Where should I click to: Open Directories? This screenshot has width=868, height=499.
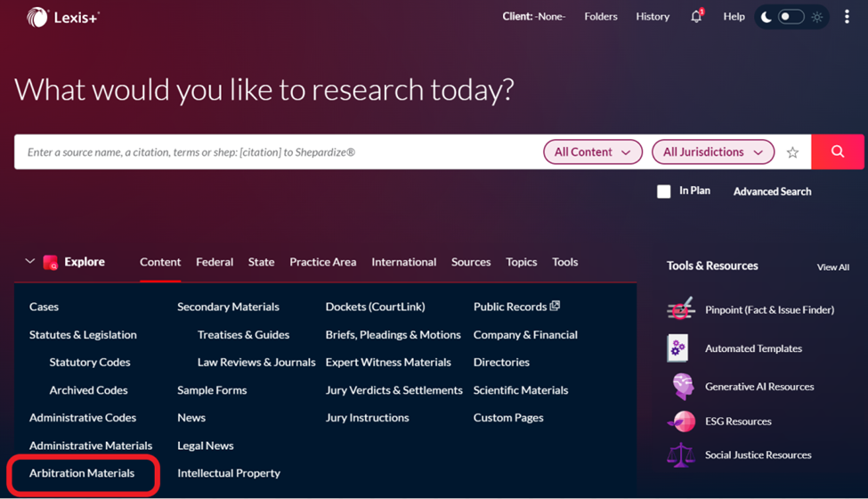[x=501, y=362]
